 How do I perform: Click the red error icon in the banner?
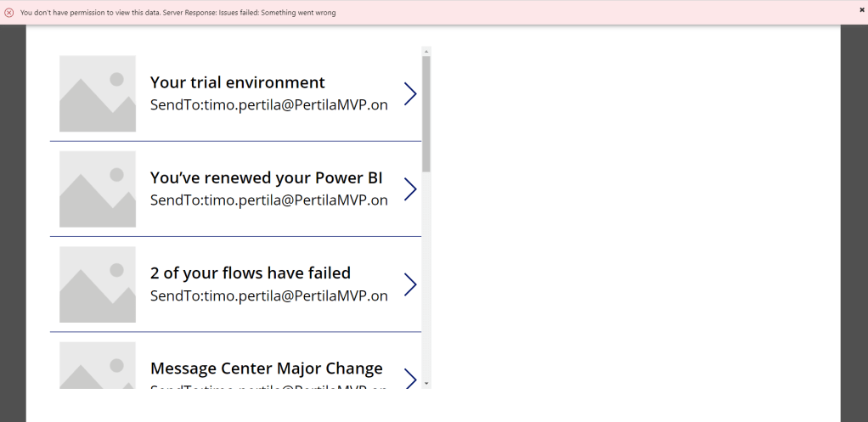coord(9,13)
